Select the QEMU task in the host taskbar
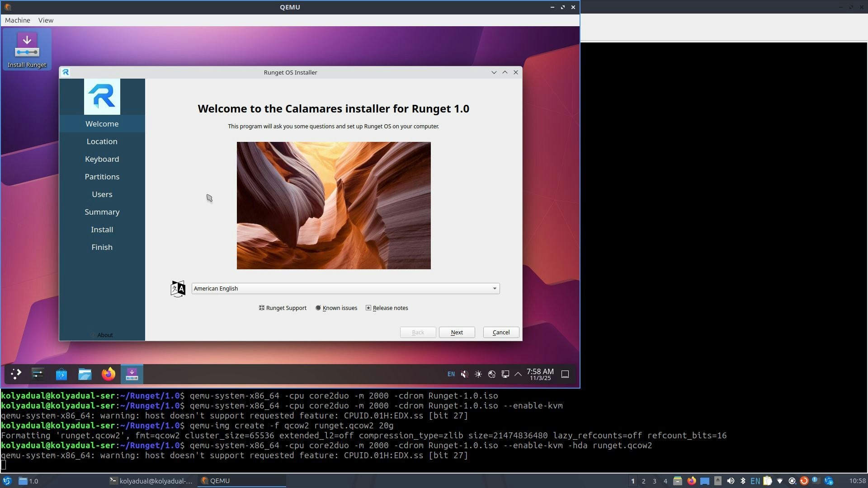868x488 pixels. (x=242, y=481)
